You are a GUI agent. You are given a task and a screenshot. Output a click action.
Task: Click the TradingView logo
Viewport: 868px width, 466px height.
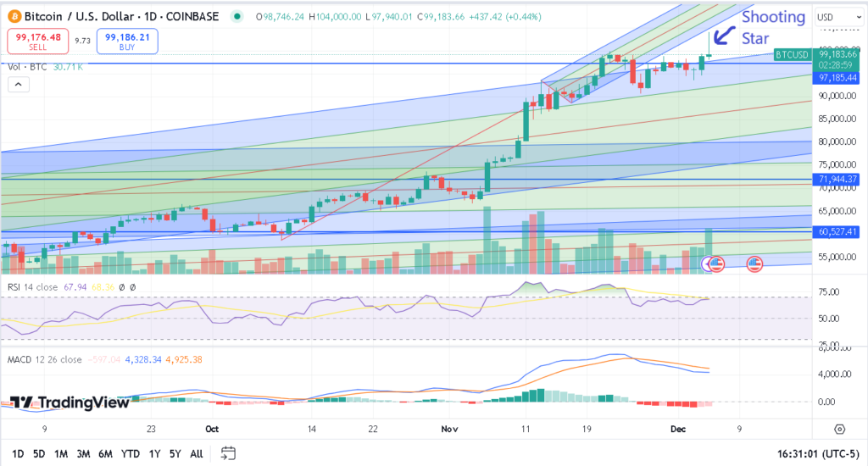tap(70, 402)
